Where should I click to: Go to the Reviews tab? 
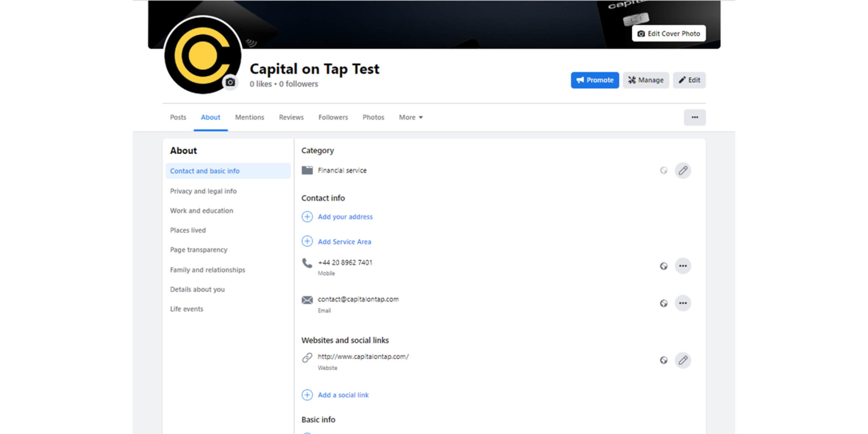point(291,117)
